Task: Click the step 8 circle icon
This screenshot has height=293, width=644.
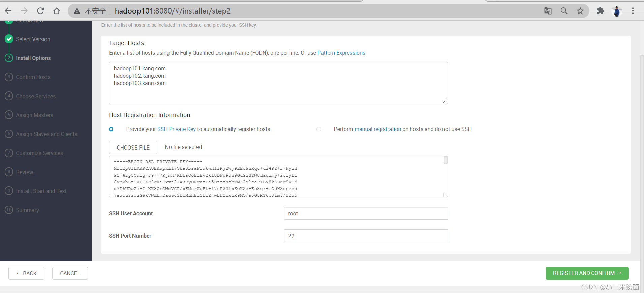Action: click(9, 171)
